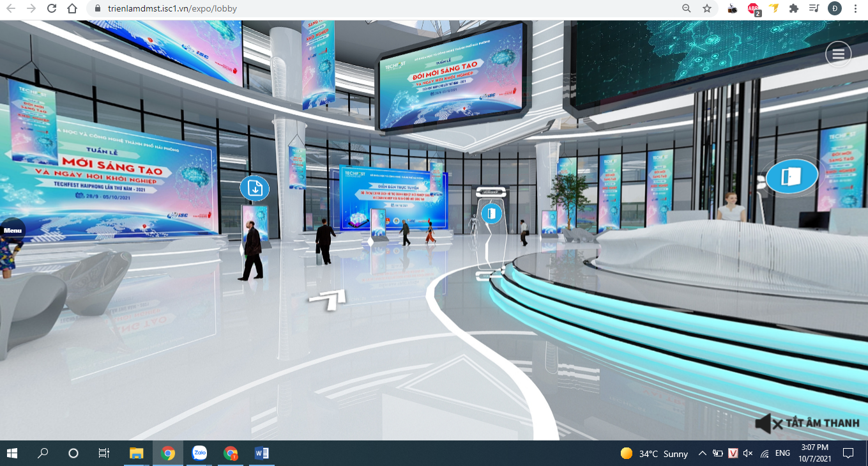Show hidden system tray icons
The height and width of the screenshot is (466, 868).
pos(703,453)
